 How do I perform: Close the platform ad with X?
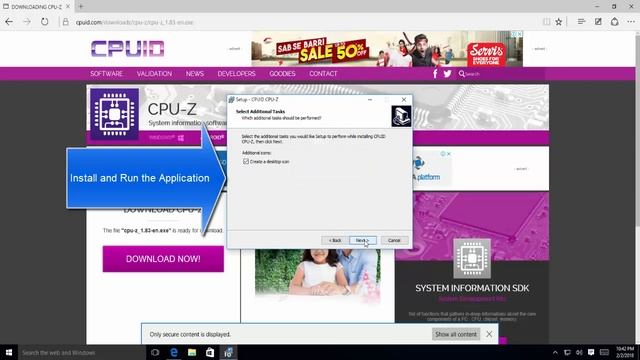(449, 154)
